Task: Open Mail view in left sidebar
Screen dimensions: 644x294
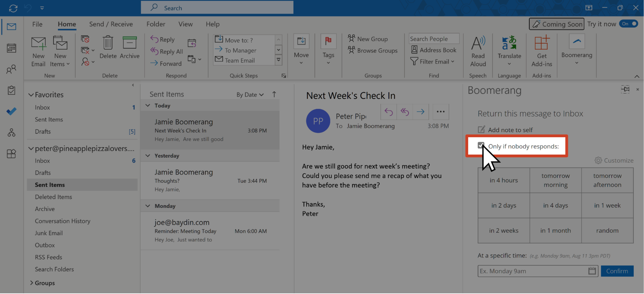Action: coord(11,26)
